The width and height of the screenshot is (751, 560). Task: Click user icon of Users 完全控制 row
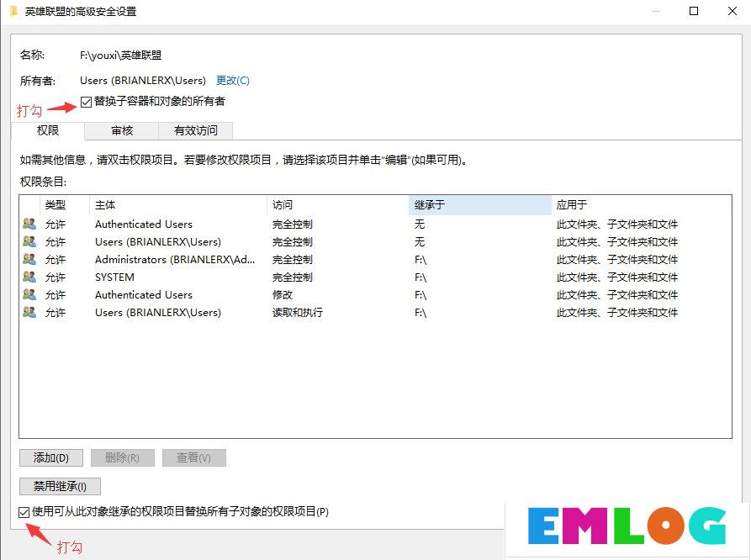point(29,241)
